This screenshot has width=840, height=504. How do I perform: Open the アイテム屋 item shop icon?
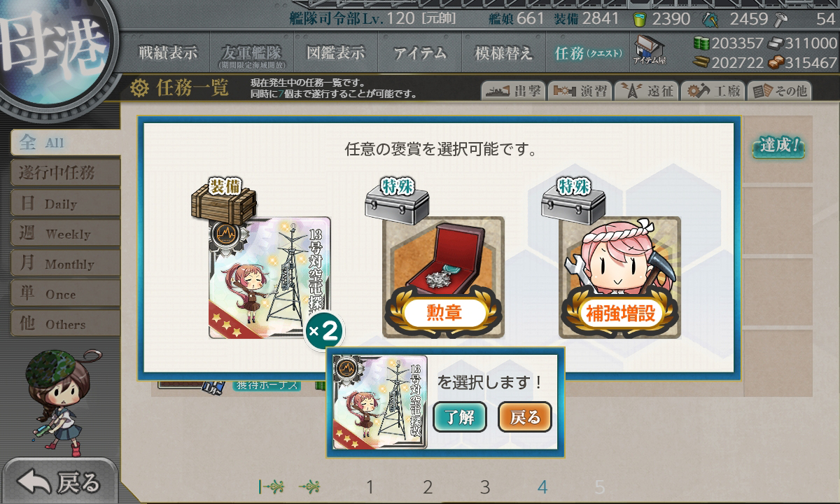(x=650, y=50)
